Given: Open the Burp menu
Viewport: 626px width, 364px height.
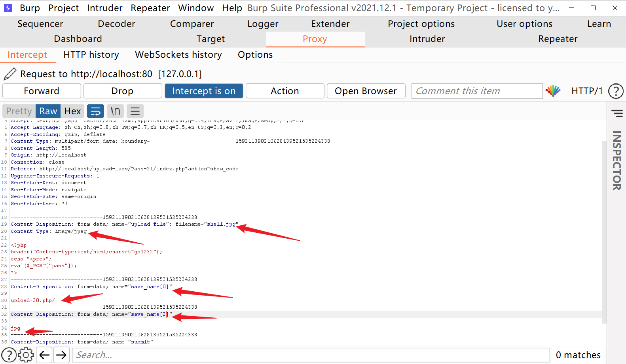Looking at the screenshot, I should click(x=30, y=8).
